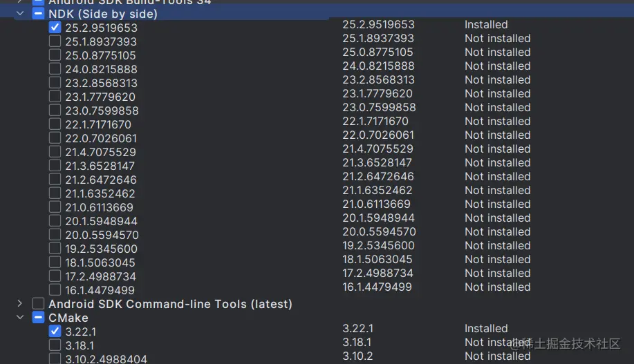Check NDK version 23.2.8568313

coord(55,82)
